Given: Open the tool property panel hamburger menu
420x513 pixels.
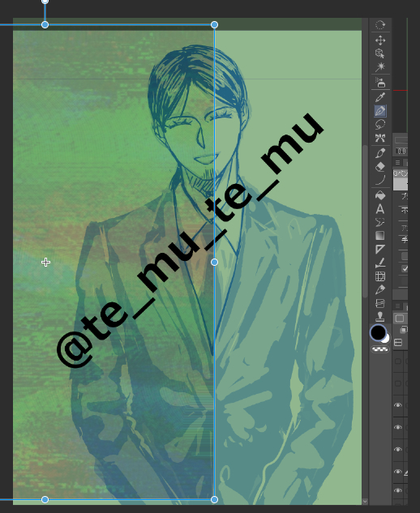Looking at the screenshot, I should [x=398, y=163].
